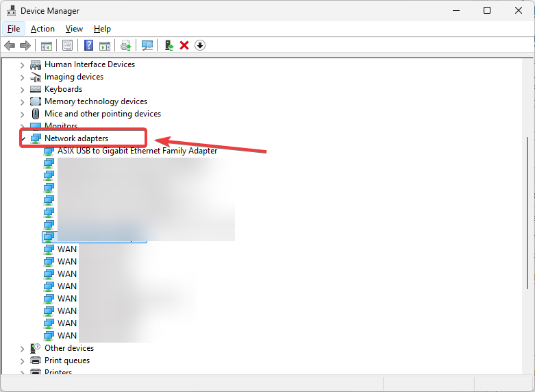The height and width of the screenshot is (392, 535).
Task: Open the Help menu
Action: pyautogui.click(x=102, y=29)
